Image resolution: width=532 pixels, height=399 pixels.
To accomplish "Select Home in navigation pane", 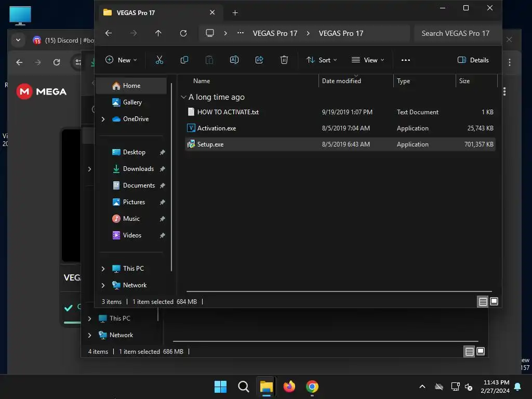I will click(x=131, y=86).
